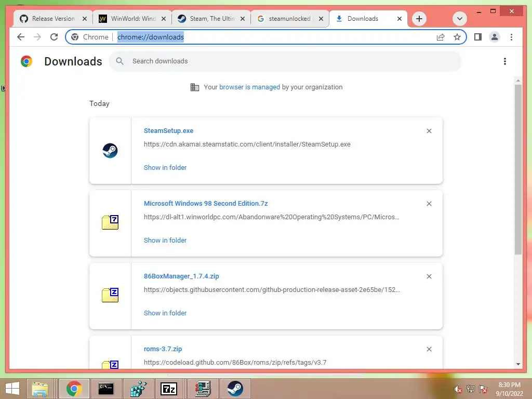Focus the Search downloads field
This screenshot has width=532, height=399.
coord(285,61)
